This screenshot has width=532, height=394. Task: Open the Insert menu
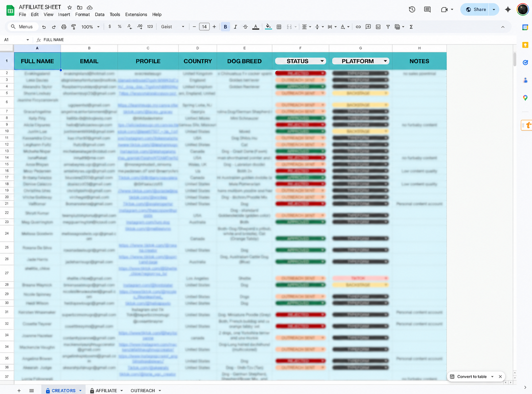[x=64, y=15]
